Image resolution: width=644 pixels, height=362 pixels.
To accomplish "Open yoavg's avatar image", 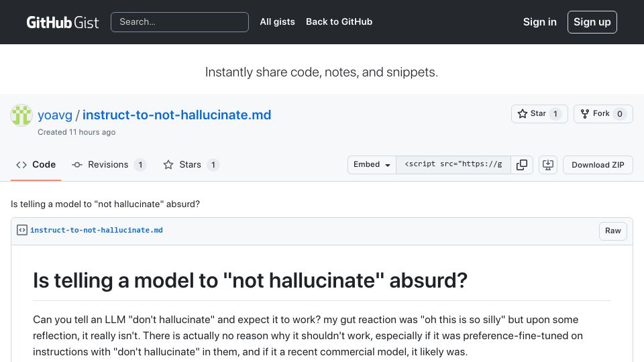I will (x=21, y=115).
